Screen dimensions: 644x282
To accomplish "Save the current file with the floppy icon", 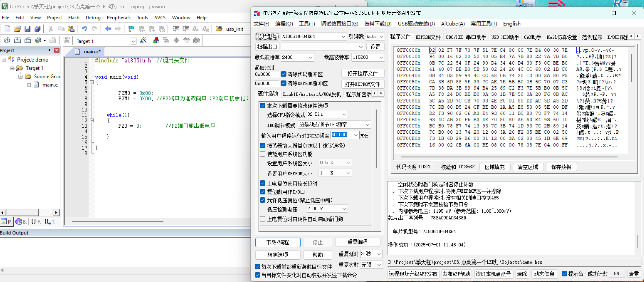I will point(28,29).
